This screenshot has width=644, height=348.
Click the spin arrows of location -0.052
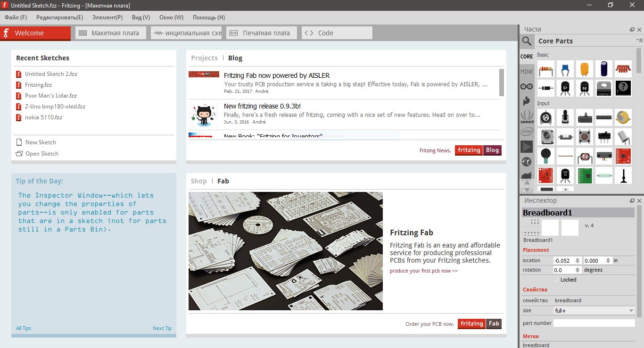(578, 260)
